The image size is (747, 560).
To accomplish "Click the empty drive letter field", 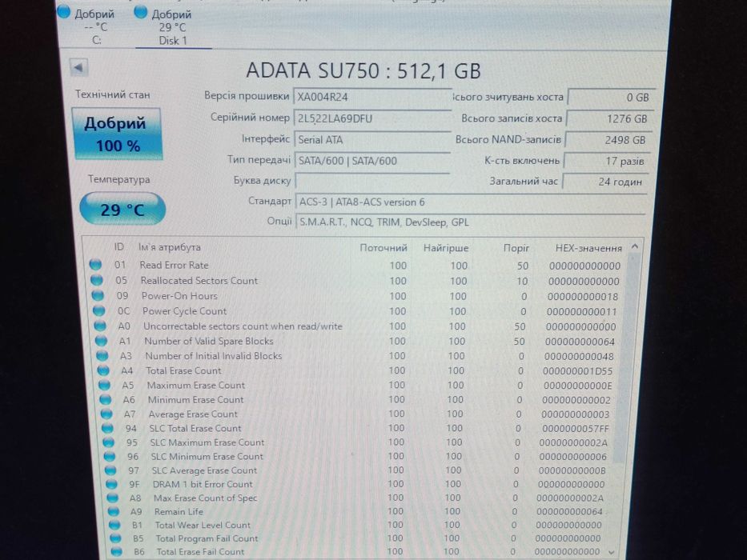I will [x=372, y=181].
